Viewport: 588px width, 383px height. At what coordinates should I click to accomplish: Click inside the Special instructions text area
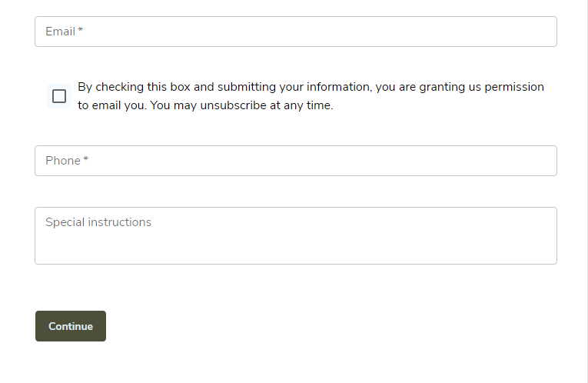tap(295, 235)
